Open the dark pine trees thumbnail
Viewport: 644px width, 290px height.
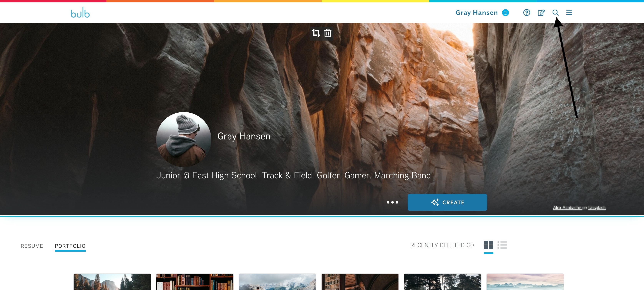[x=442, y=282]
